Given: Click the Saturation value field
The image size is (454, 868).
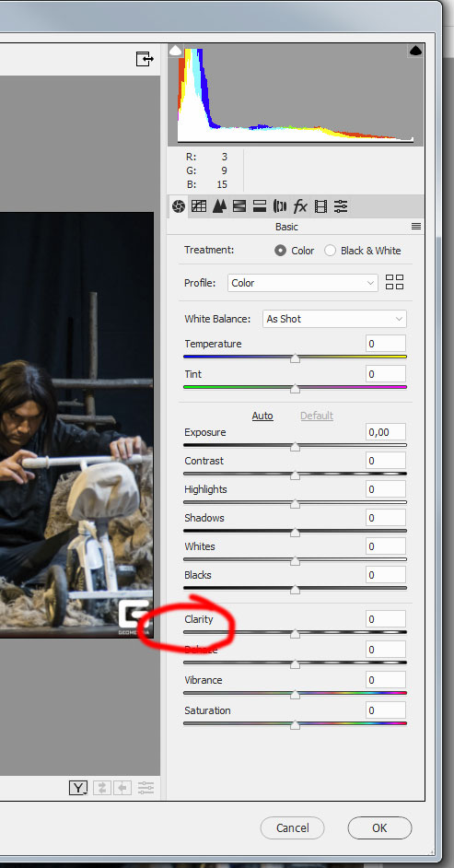Looking at the screenshot, I should 386,710.
